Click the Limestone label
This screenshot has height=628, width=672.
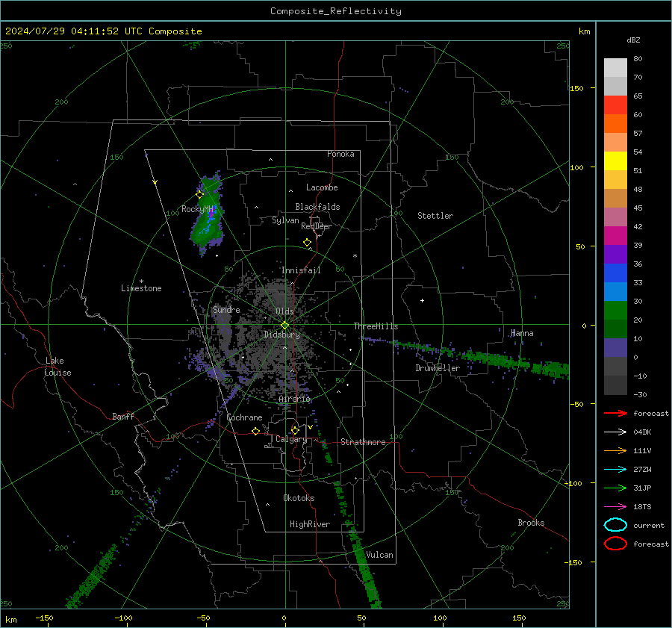[x=141, y=288]
